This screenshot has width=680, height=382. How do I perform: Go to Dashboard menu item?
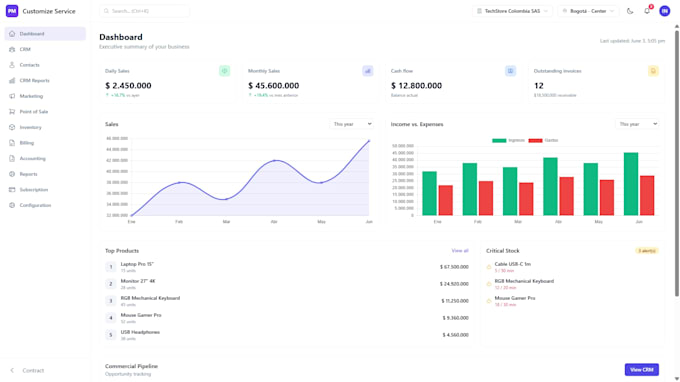tap(45, 34)
